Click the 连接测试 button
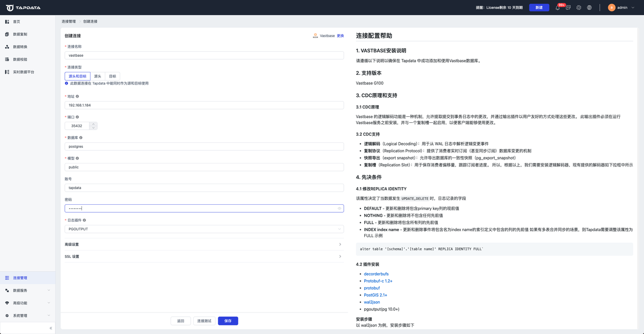The image size is (644, 334). click(204, 321)
